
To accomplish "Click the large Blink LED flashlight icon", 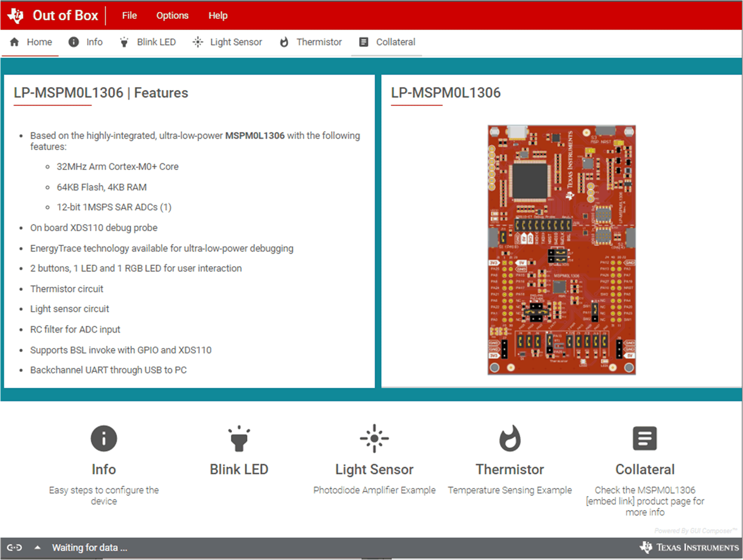I will click(x=239, y=438).
